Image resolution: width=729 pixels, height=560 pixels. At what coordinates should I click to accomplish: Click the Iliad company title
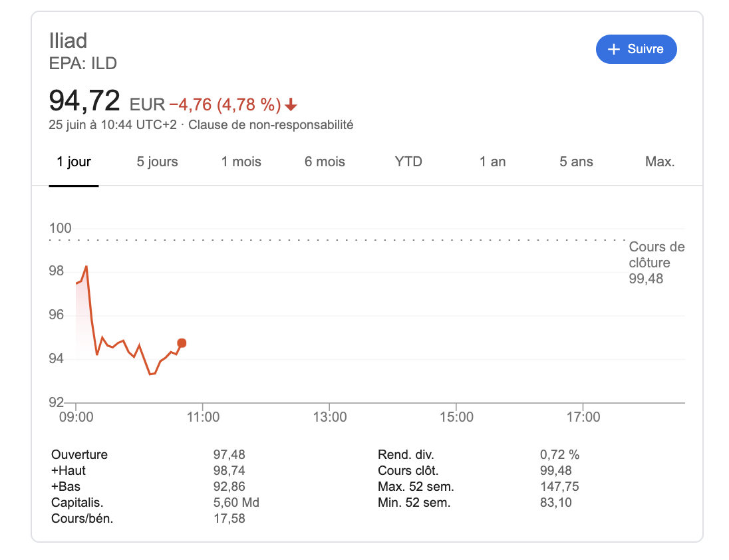pos(68,41)
